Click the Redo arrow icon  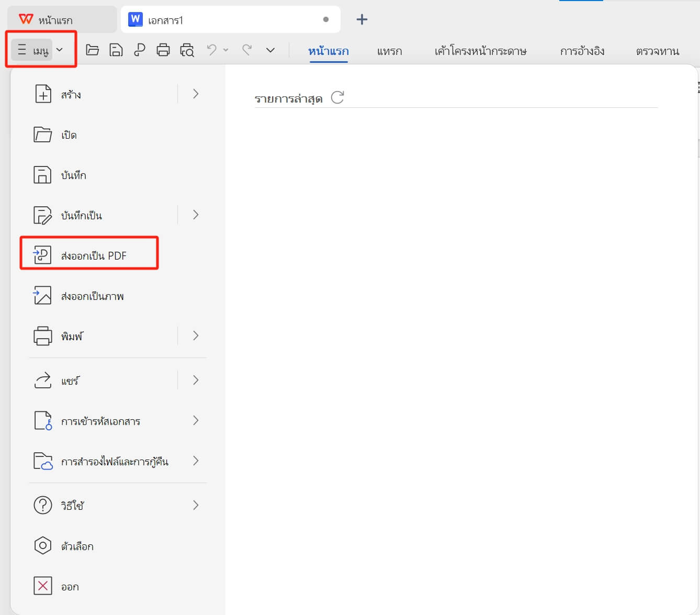(x=246, y=50)
